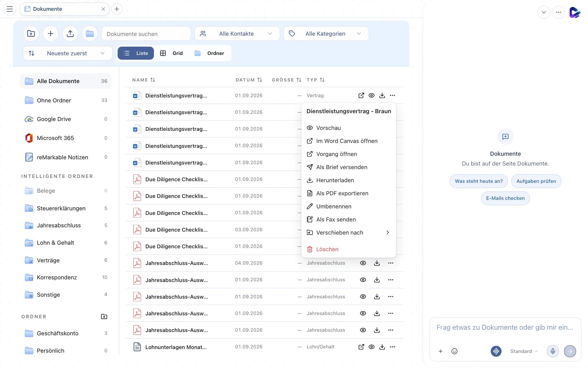
Task: Choose Im Word Canvas öffnen
Action: click(349, 141)
